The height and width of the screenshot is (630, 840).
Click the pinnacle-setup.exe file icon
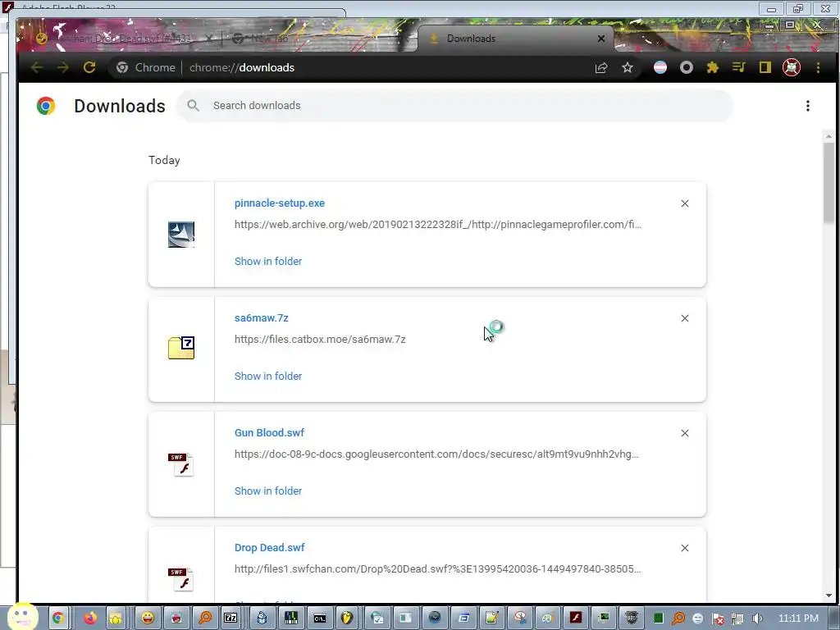[181, 235]
